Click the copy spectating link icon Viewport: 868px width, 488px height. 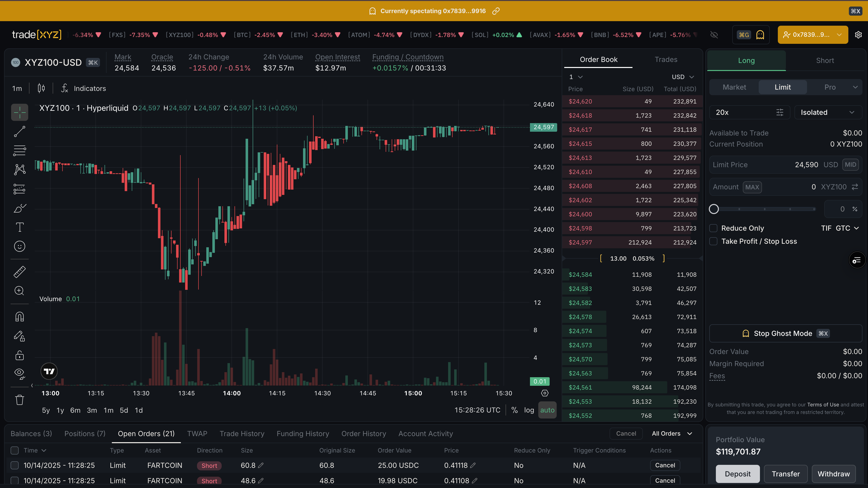tap(496, 11)
